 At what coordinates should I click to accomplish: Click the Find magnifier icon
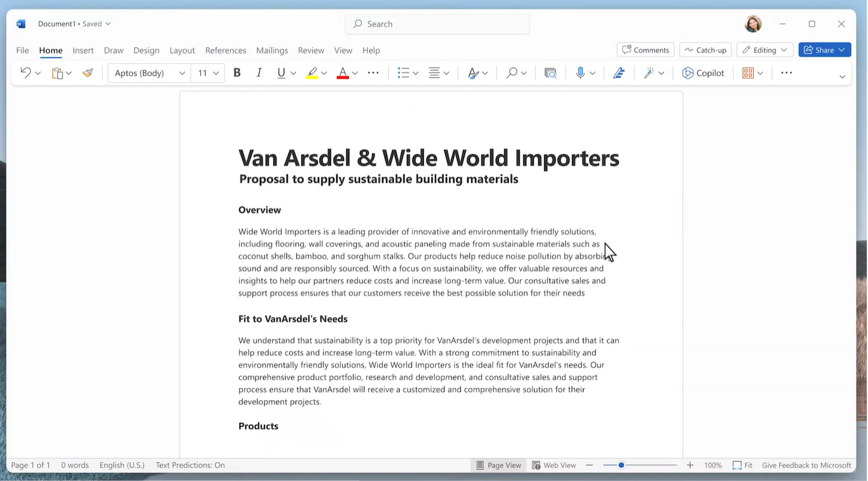tap(512, 73)
